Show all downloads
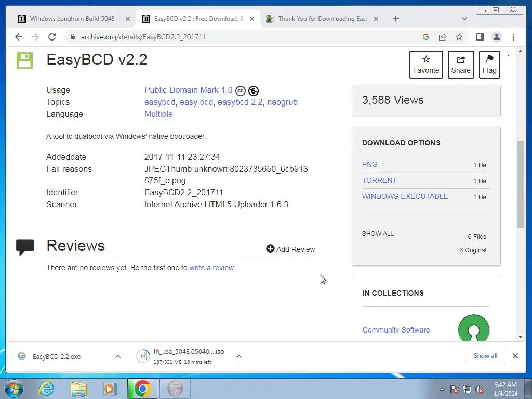 coord(486,355)
